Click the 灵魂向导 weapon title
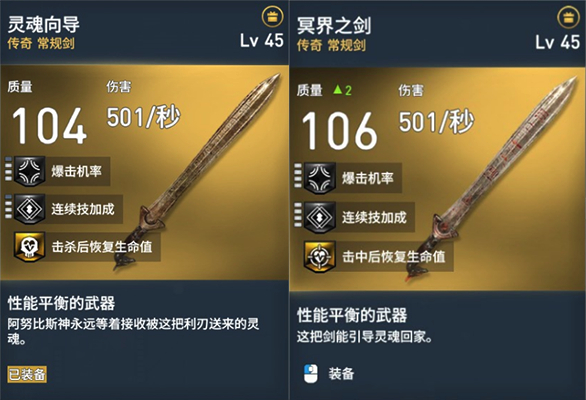Image resolution: width=586 pixels, height=400 pixels. [x=44, y=25]
